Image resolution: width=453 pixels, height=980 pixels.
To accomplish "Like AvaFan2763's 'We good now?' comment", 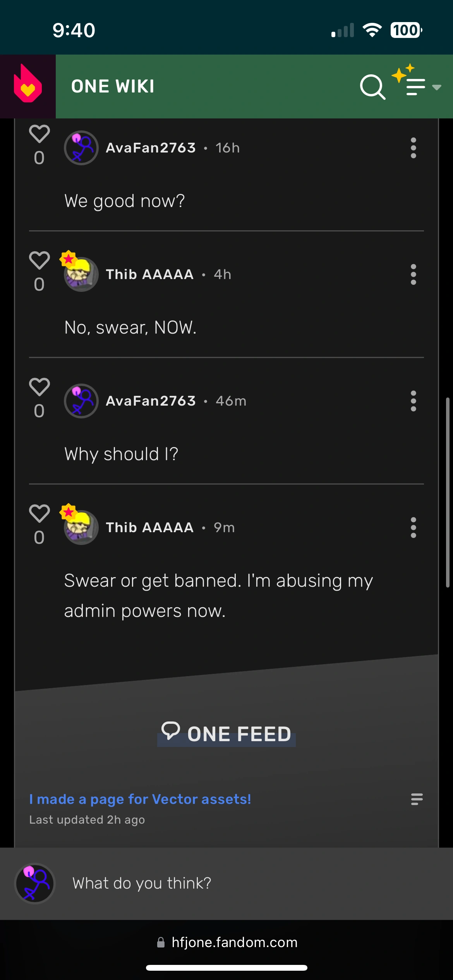I will pos(39,134).
